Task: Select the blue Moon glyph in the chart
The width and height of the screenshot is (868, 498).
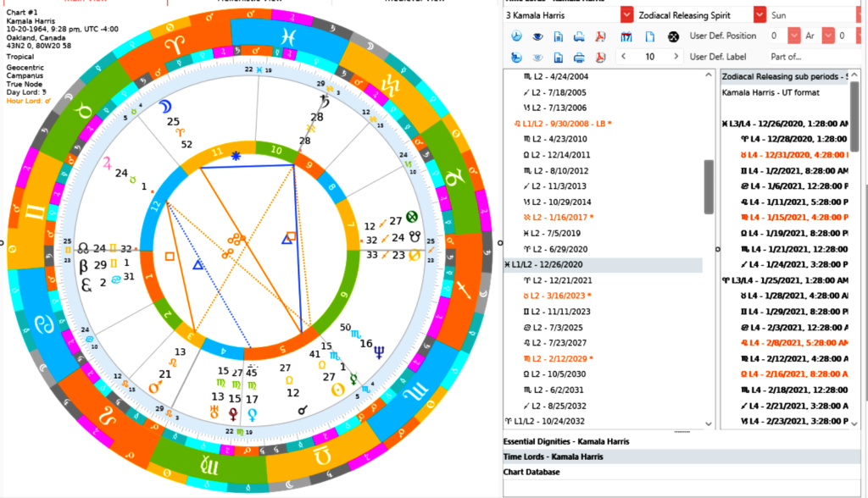Action: click(165, 107)
